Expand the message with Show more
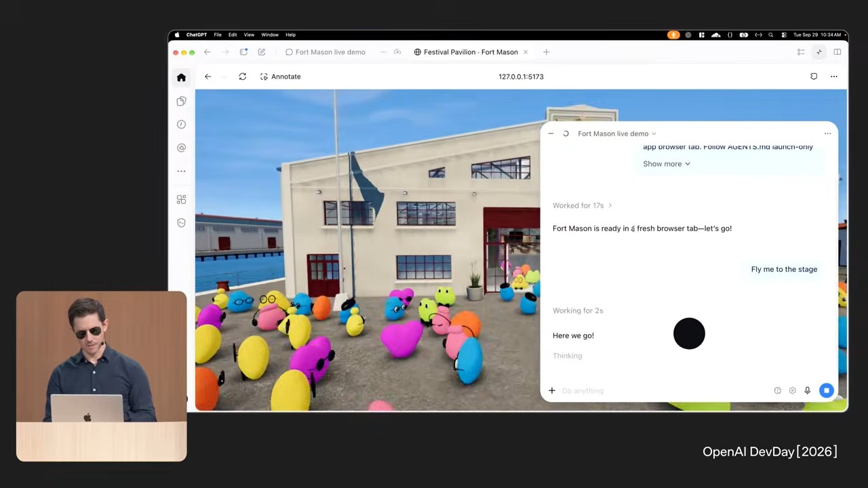This screenshot has height=488, width=868. tap(667, 164)
